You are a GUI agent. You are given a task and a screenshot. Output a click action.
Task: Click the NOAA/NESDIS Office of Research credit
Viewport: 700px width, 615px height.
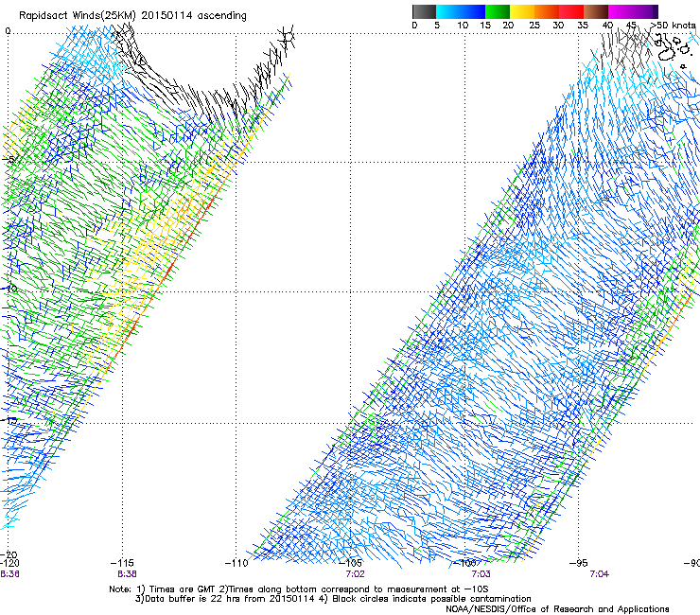[557, 609]
